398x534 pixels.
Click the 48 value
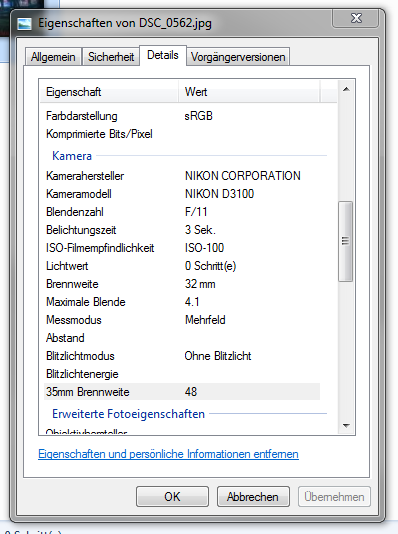tap(191, 392)
